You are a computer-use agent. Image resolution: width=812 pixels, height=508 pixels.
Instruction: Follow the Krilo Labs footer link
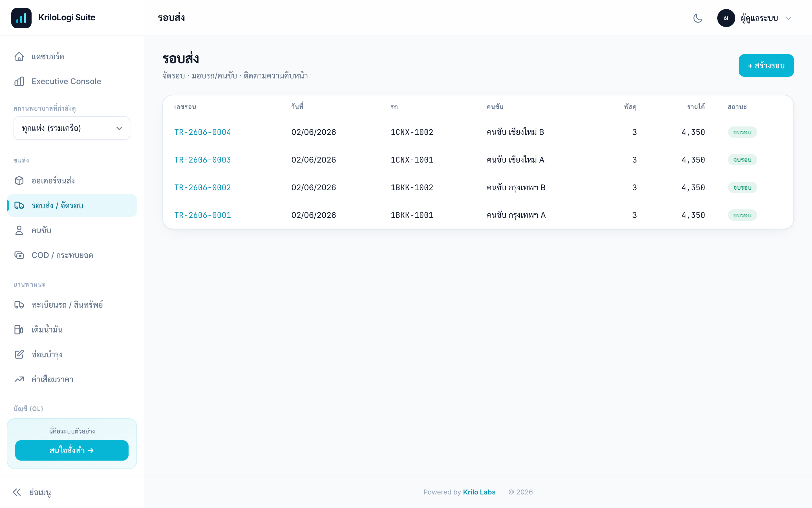click(479, 492)
